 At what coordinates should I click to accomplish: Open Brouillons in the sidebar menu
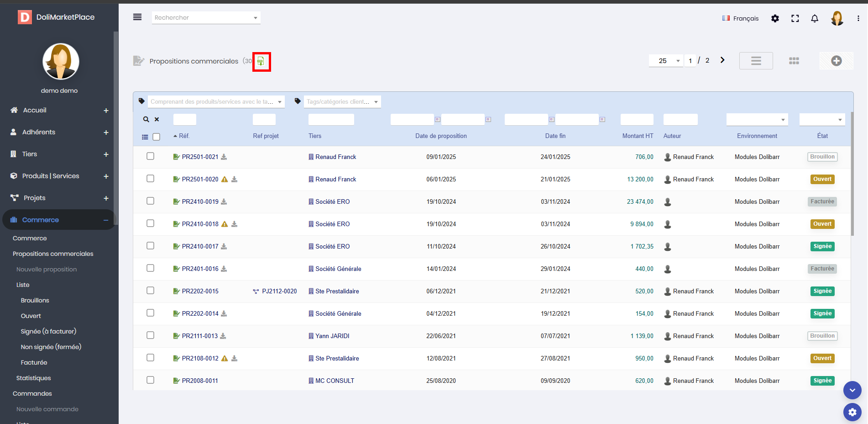click(35, 300)
